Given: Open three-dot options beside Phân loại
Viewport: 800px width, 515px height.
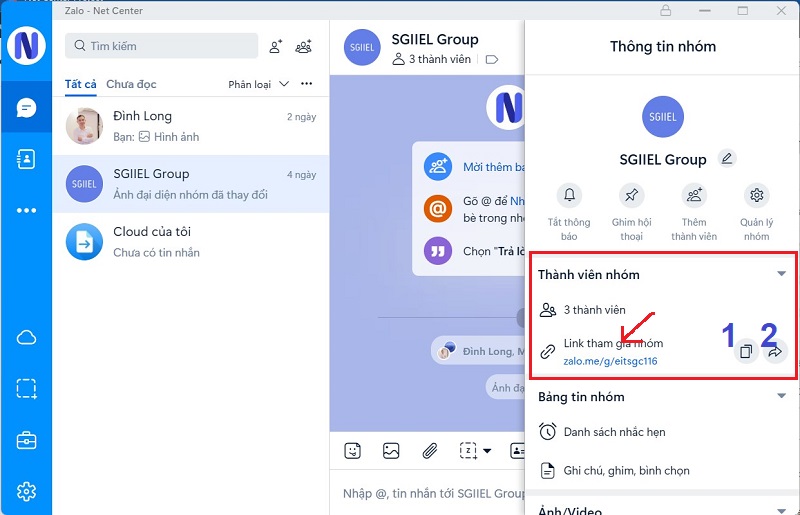Looking at the screenshot, I should point(306,84).
